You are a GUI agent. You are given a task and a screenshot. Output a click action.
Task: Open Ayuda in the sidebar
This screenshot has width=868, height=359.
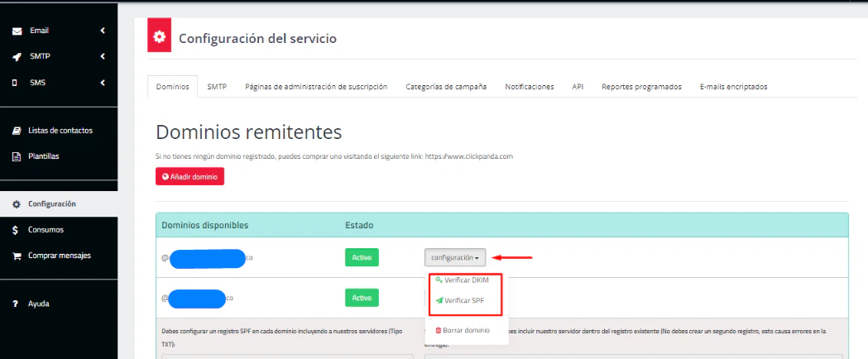(39, 304)
